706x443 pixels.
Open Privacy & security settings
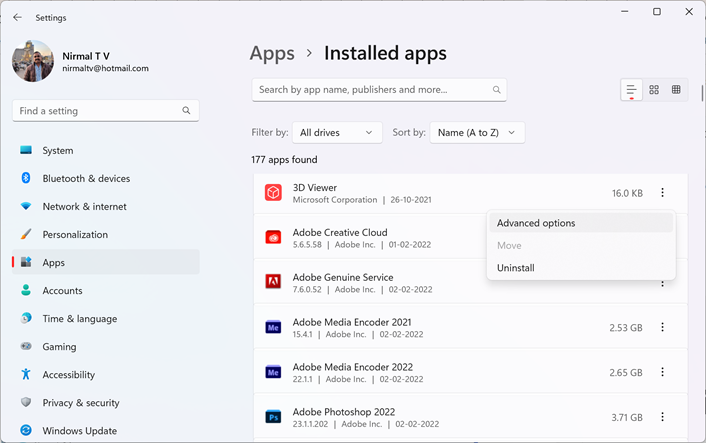tap(106, 402)
